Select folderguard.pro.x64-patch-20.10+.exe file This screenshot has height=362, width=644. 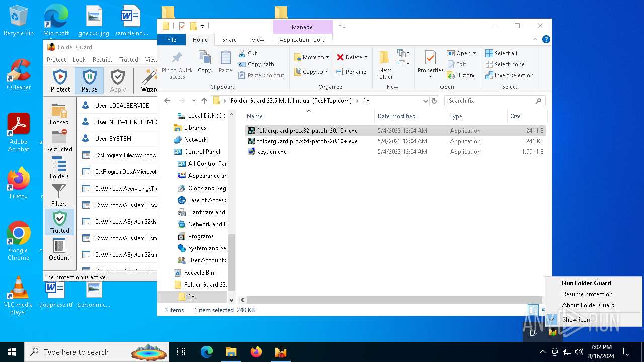coord(395,141)
